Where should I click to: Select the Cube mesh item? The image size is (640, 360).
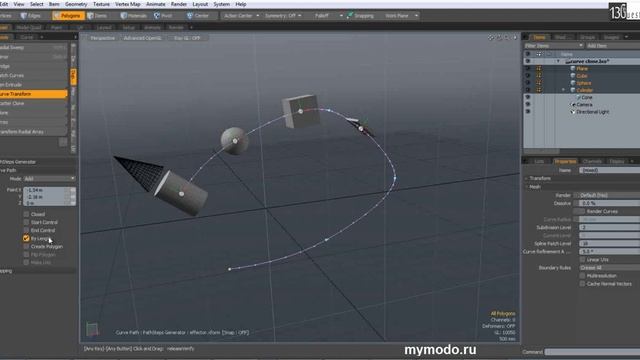[582, 76]
